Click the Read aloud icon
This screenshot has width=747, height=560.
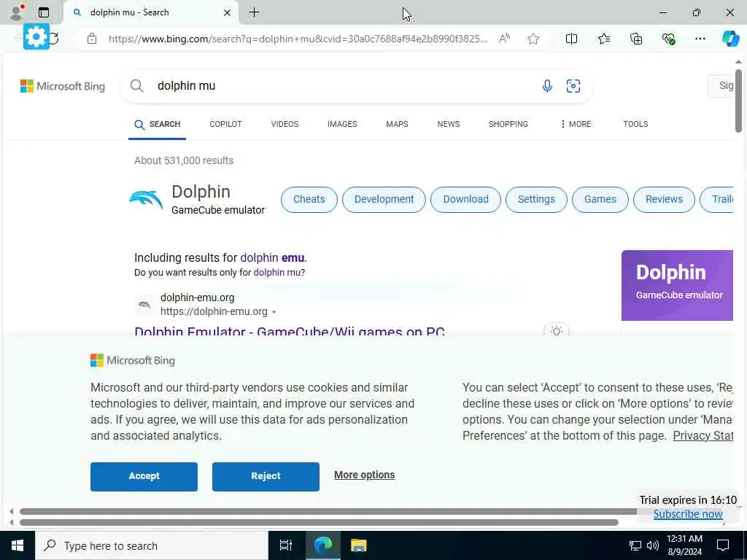click(505, 39)
